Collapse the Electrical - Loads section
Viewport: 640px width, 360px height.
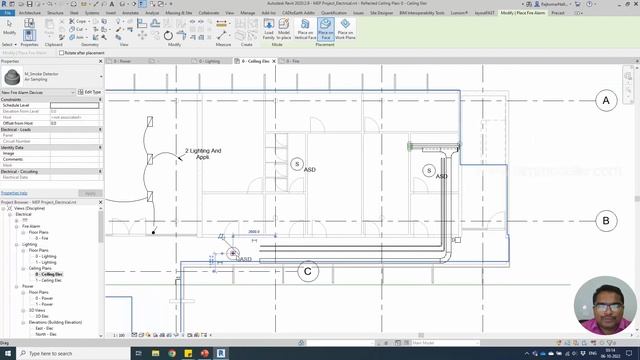[100, 129]
